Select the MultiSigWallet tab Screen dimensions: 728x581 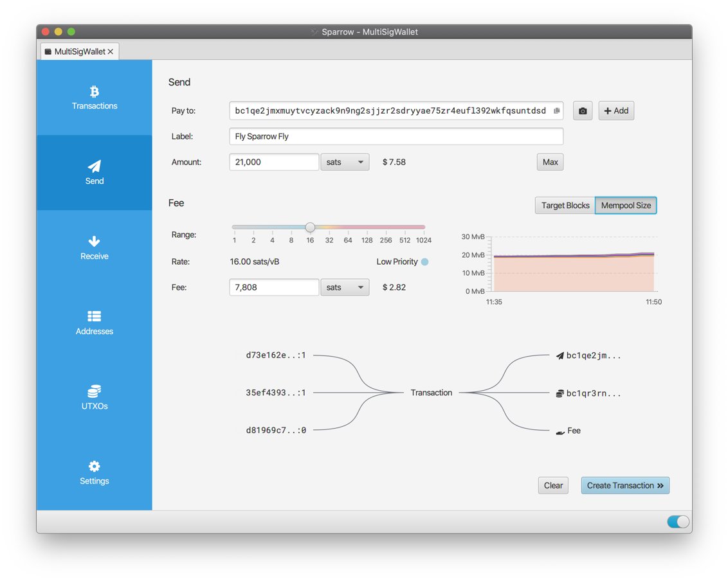point(80,51)
